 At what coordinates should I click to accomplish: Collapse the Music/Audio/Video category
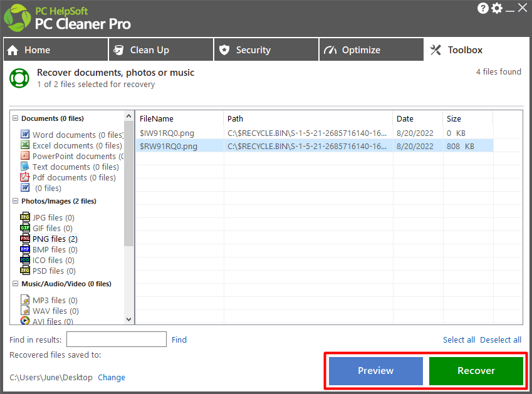tap(15, 284)
